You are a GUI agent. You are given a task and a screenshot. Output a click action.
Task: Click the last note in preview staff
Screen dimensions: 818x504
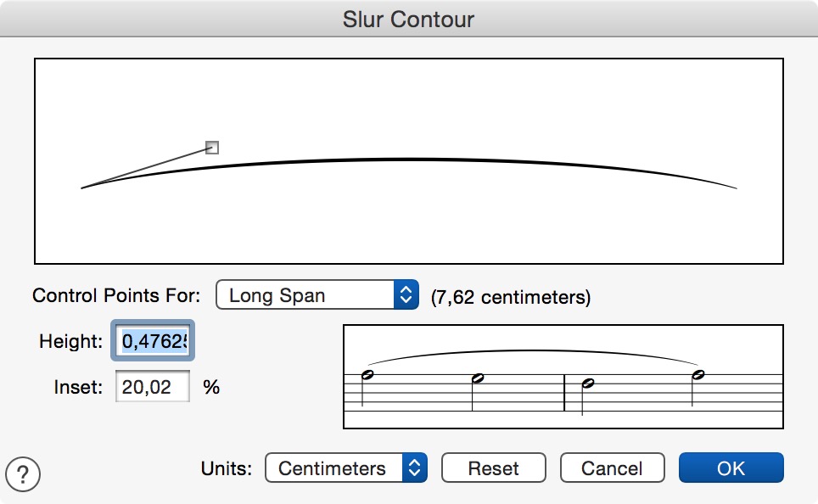pos(698,375)
